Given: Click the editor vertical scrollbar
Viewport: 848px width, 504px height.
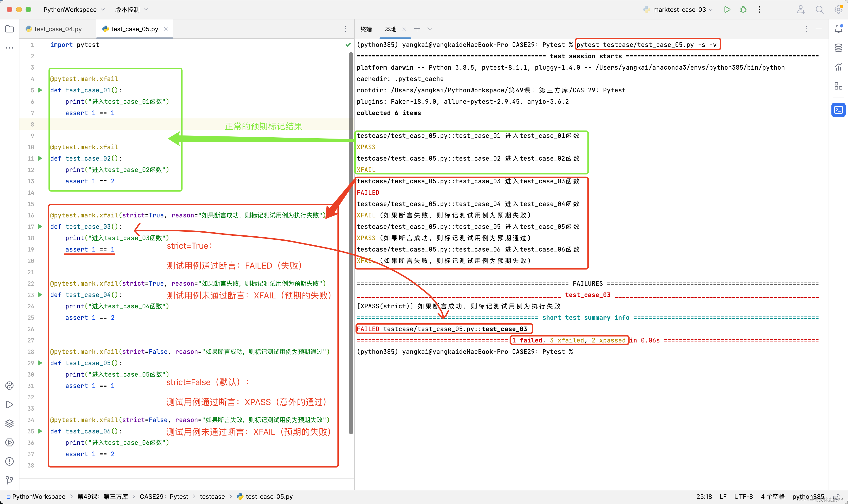Looking at the screenshot, I should [351, 238].
